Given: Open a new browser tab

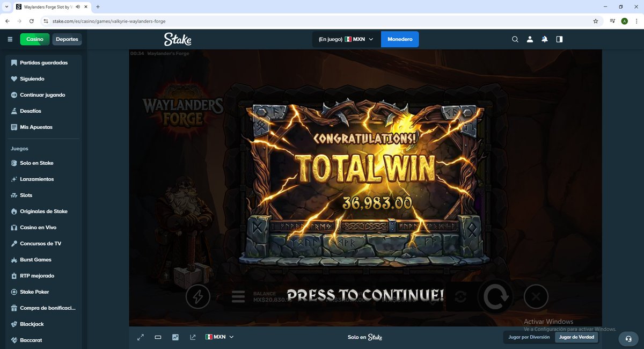Looking at the screenshot, I should coord(98,7).
